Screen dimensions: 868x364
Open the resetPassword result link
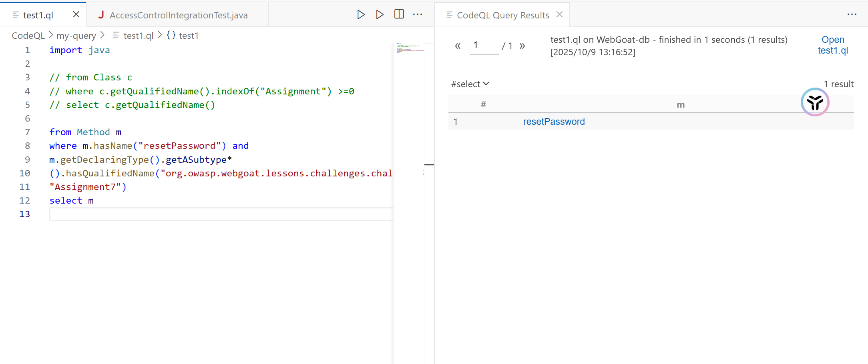pyautogui.click(x=554, y=122)
